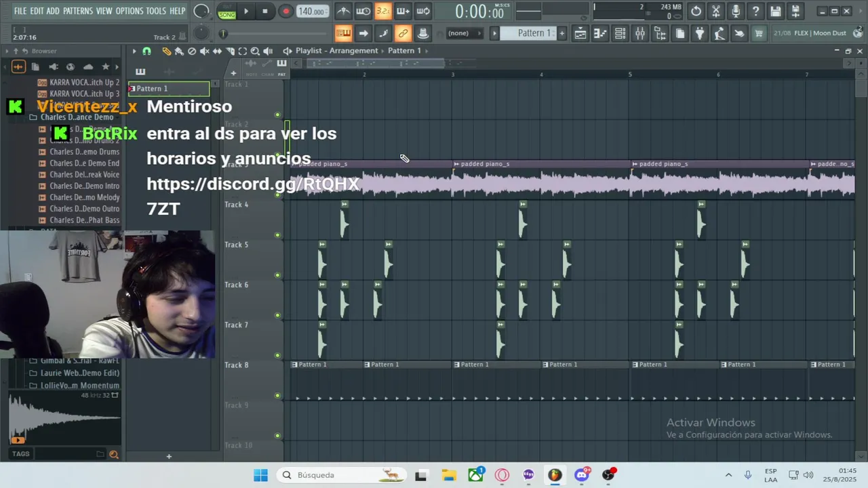Open the plugin picker icon
The width and height of the screenshot is (868, 488).
point(700,33)
